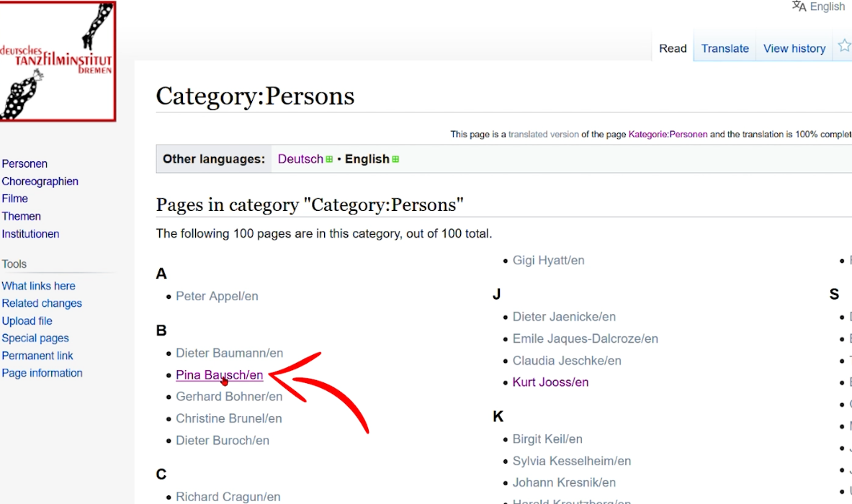Open the Institutionen sidebar link
This screenshot has height=504, width=852.
pos(30,234)
